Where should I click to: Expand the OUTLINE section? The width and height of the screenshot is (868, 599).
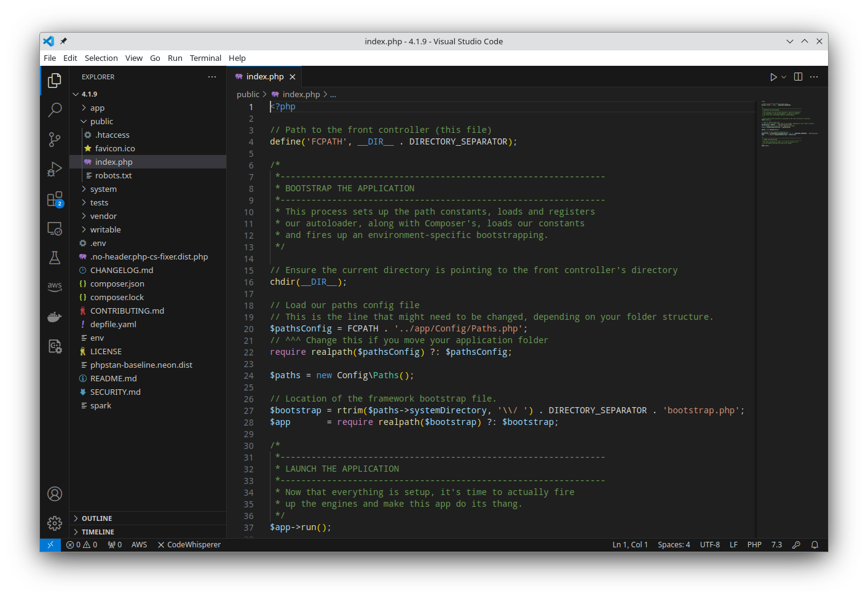click(x=148, y=518)
